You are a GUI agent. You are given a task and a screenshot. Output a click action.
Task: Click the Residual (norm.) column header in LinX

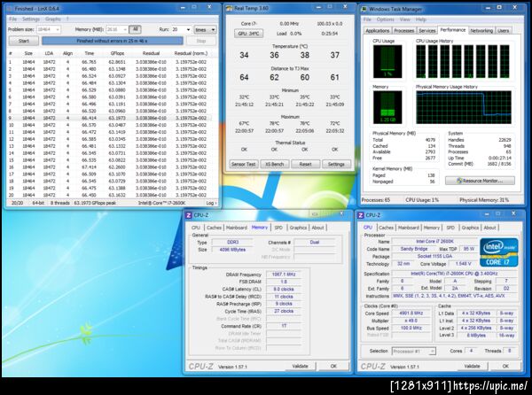[191, 53]
